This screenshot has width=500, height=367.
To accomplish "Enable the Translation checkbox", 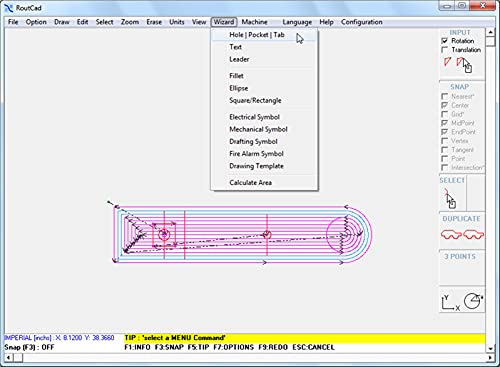I will pos(444,50).
